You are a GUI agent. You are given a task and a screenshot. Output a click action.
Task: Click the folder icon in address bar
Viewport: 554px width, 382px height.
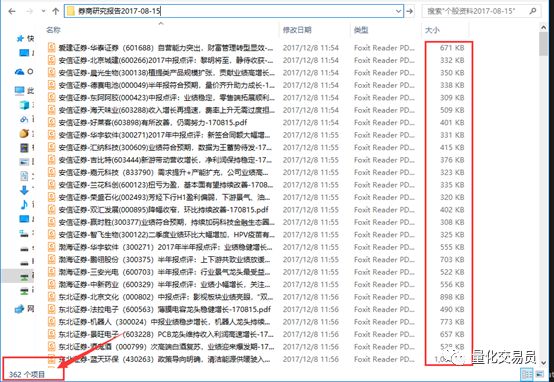pos(71,12)
